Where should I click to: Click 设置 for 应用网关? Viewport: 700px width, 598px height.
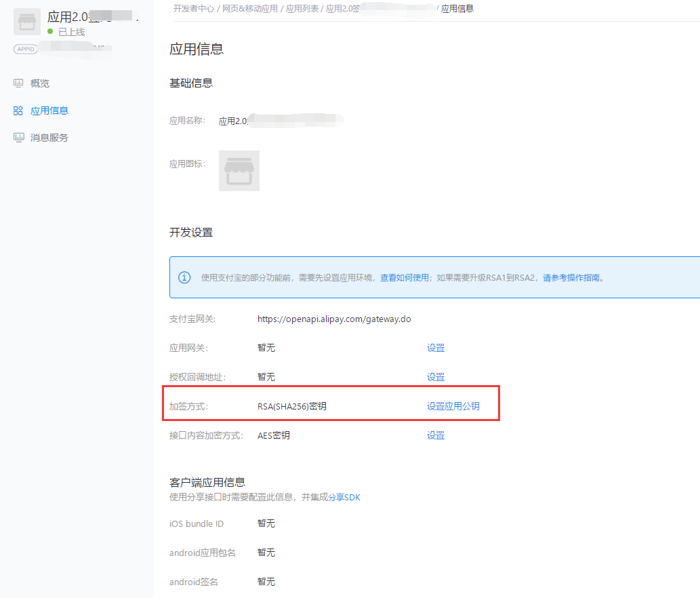436,348
